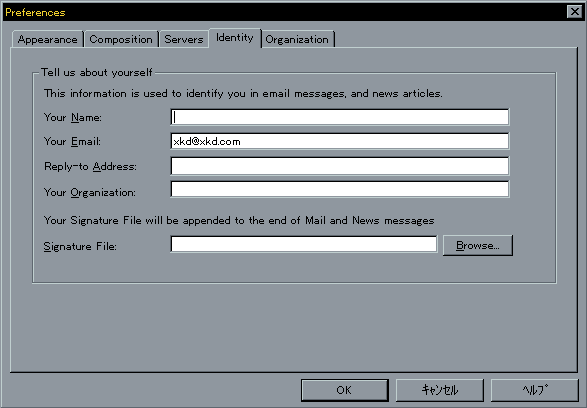
Task: Click the Reply-to Address field
Action: [x=340, y=166]
